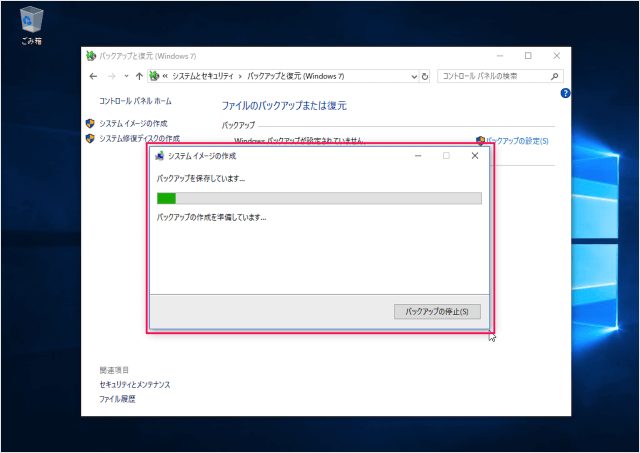Click セキュリティとメンテナンス link
The width and height of the screenshot is (640, 453).
(x=135, y=384)
